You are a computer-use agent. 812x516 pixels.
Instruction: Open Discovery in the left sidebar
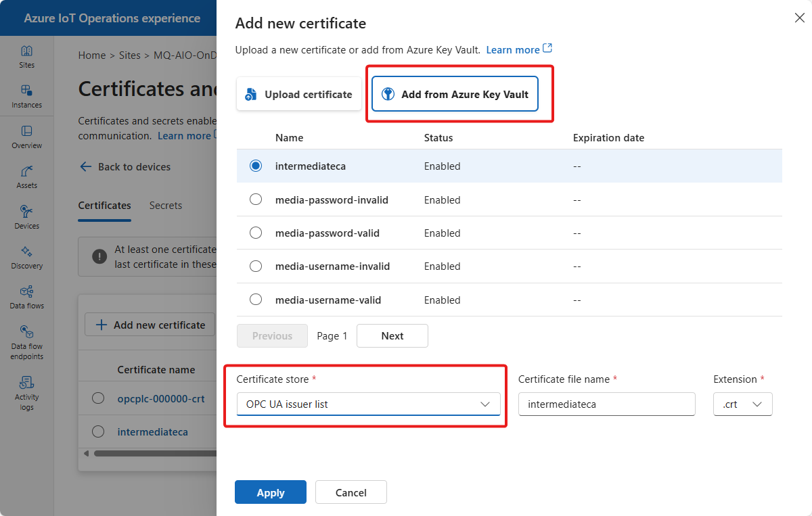[26, 257]
